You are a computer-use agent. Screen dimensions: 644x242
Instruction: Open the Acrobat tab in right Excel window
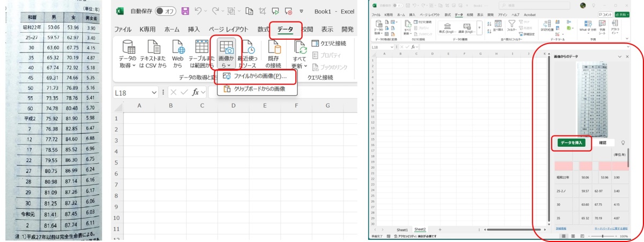(x=530, y=15)
